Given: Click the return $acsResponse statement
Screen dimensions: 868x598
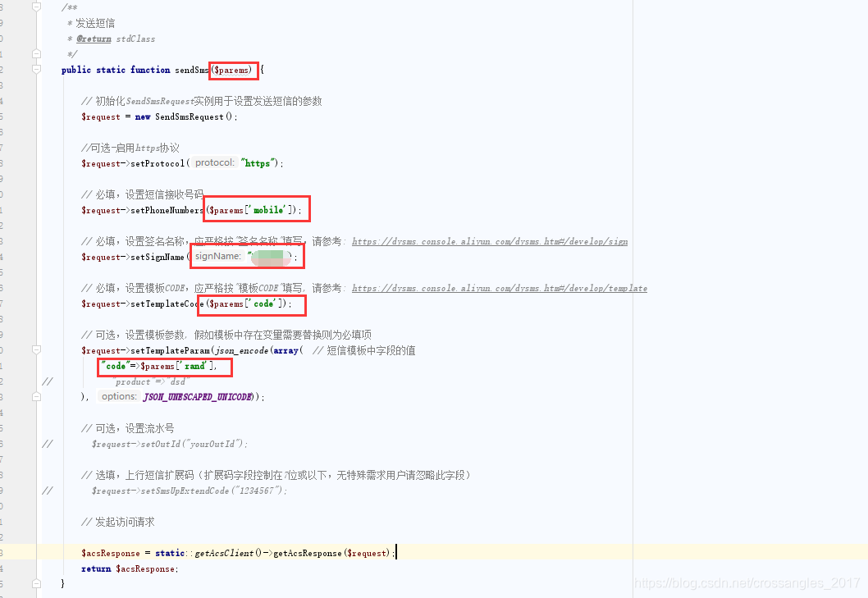Looking at the screenshot, I should (x=130, y=568).
